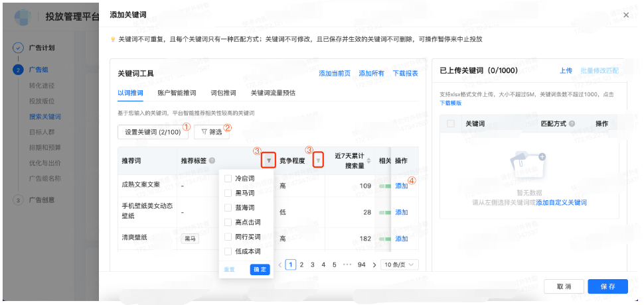
Task: Switch to the 账户智能推词 tab
Action: (x=177, y=93)
